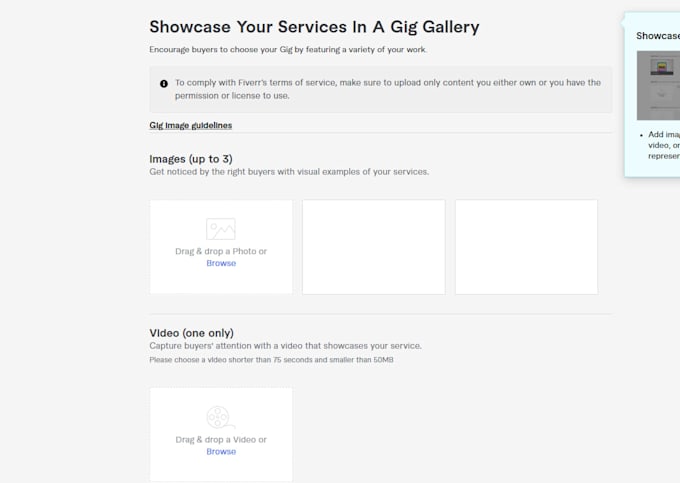Image resolution: width=680 pixels, height=483 pixels.
Task: Click the info icon in the terms notice
Action: click(164, 84)
